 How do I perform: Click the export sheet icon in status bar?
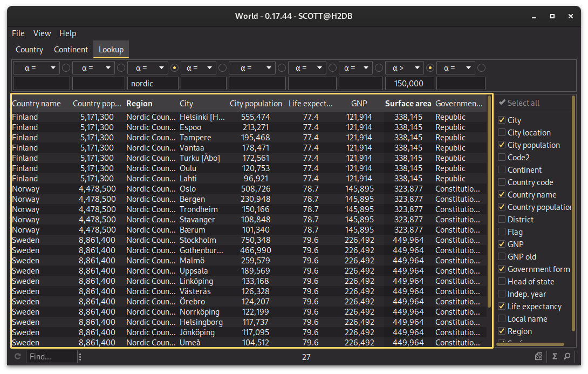click(538, 357)
